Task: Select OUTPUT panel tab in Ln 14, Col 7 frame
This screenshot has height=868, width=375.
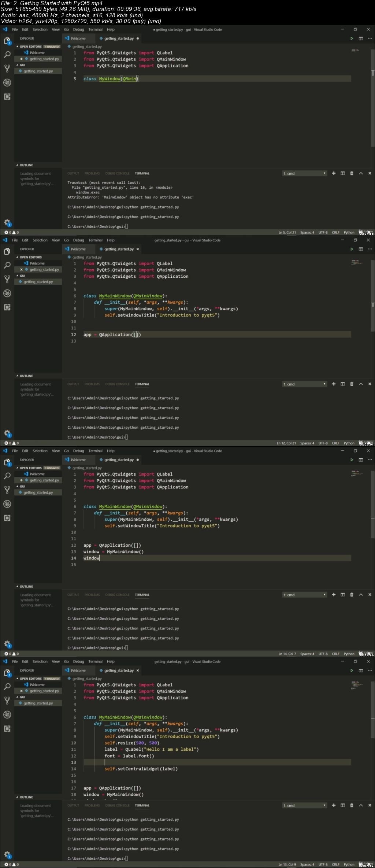Action: pos(73,595)
